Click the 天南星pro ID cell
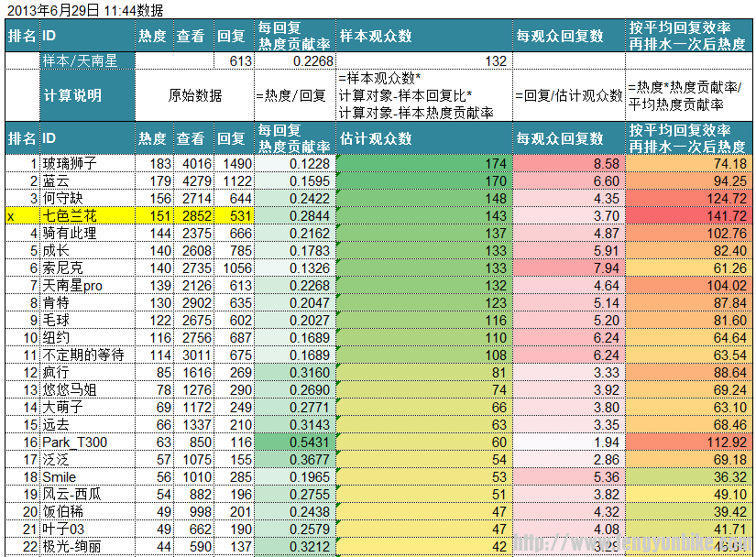This screenshot has width=756, height=557. 87,286
